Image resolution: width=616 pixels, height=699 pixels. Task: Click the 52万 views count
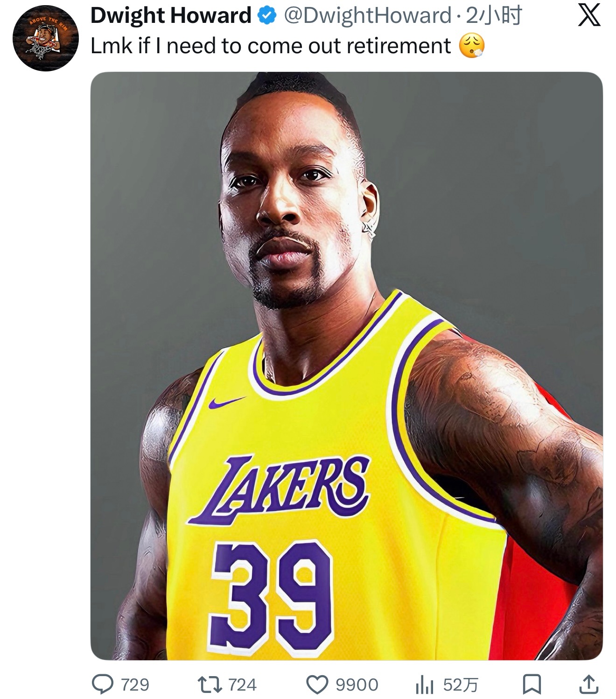tap(460, 685)
